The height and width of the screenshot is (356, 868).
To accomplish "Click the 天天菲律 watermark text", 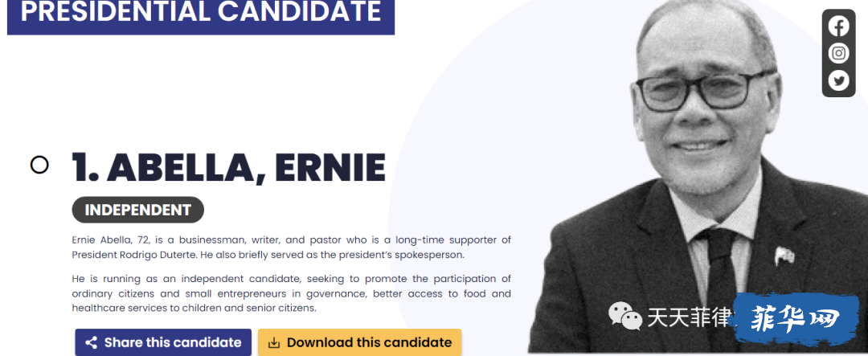I will click(x=690, y=317).
